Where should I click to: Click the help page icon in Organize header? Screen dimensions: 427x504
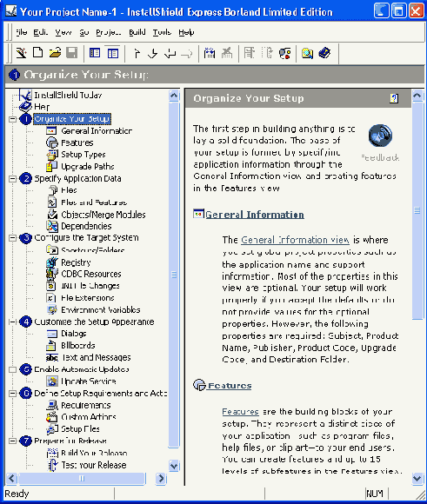click(394, 98)
